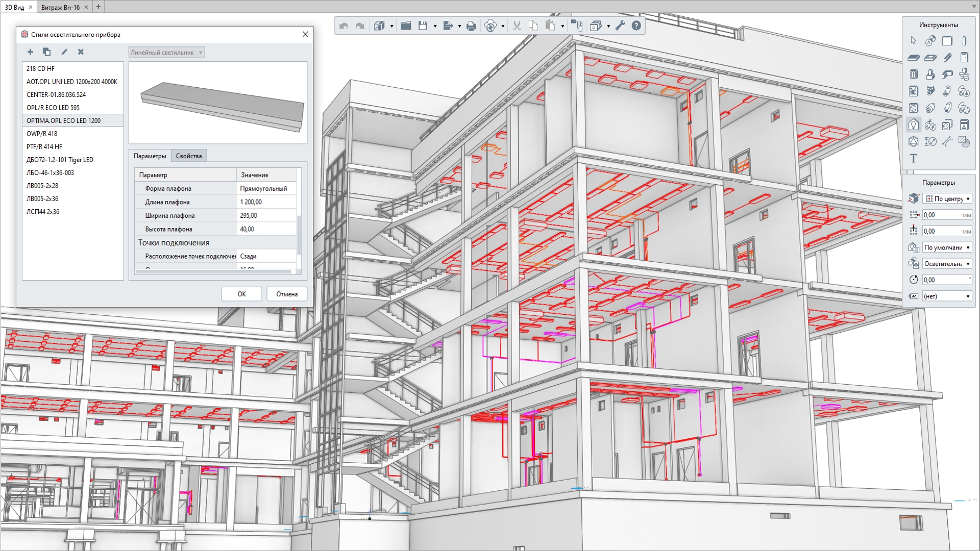Click the Длина плафона value field

point(265,202)
